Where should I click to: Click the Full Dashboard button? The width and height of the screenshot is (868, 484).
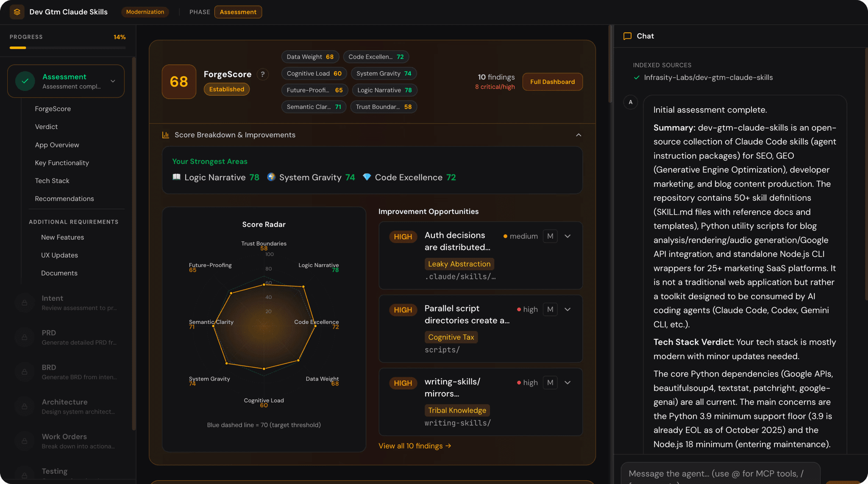click(x=552, y=82)
